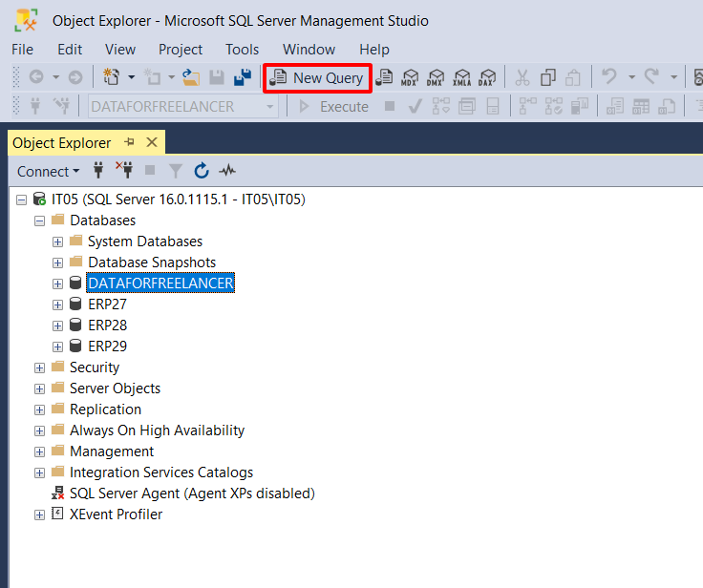This screenshot has width=703, height=588.
Task: Click Connect Object Explorer plug icon
Action: click(x=98, y=171)
